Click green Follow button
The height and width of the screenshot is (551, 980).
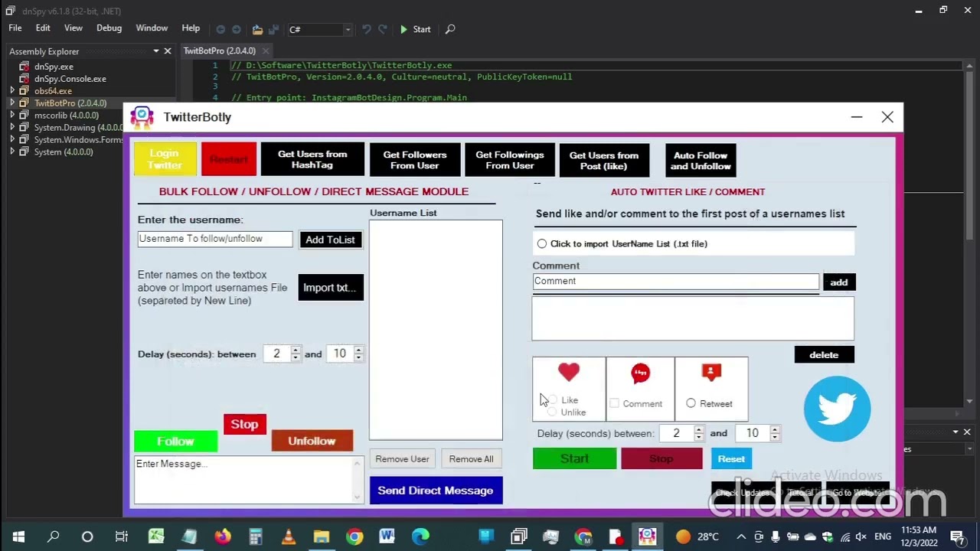175,442
